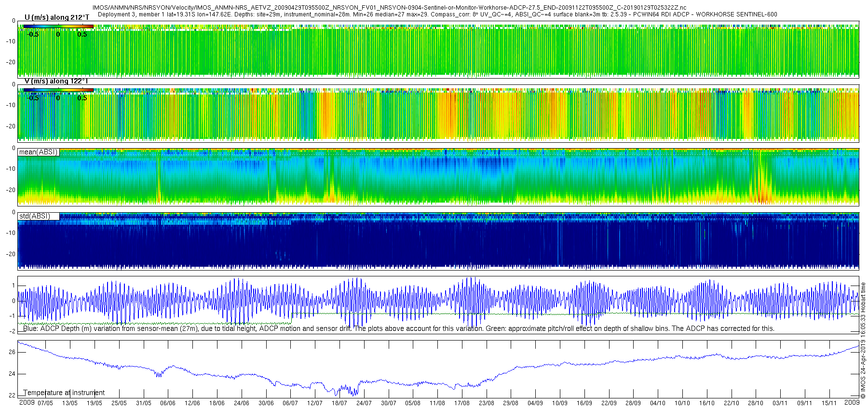Click the 'mean(ABSI)' panel label

click(38, 152)
